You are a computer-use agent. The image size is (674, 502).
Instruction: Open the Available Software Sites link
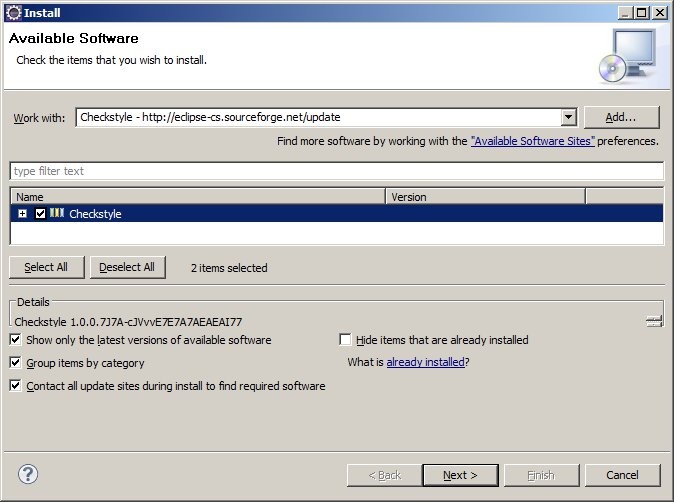click(532, 142)
